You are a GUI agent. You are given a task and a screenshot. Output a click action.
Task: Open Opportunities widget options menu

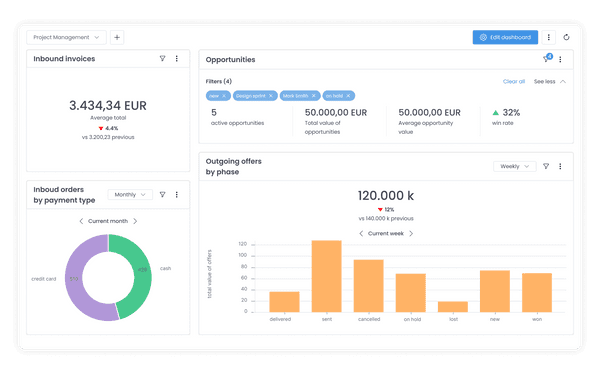click(560, 59)
